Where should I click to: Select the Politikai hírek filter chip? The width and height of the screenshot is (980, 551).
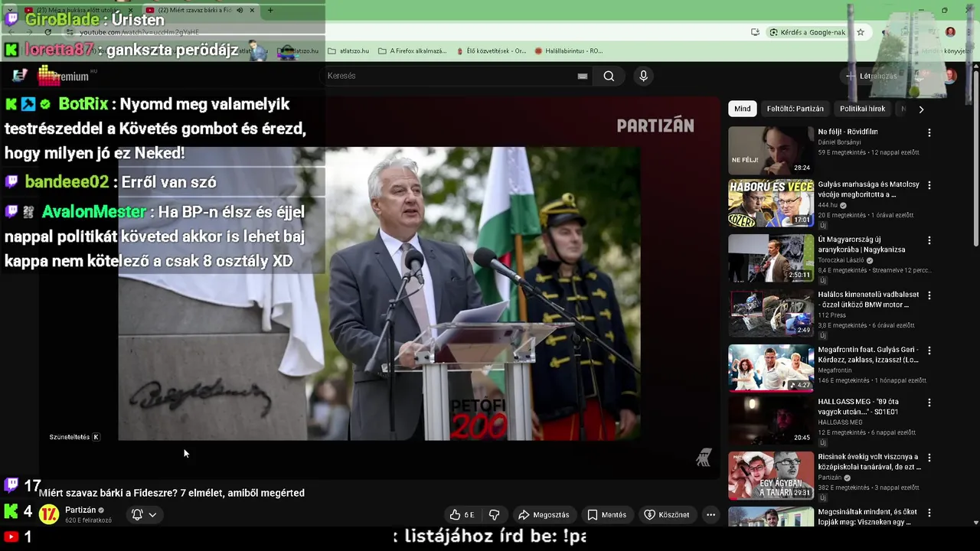coord(862,109)
